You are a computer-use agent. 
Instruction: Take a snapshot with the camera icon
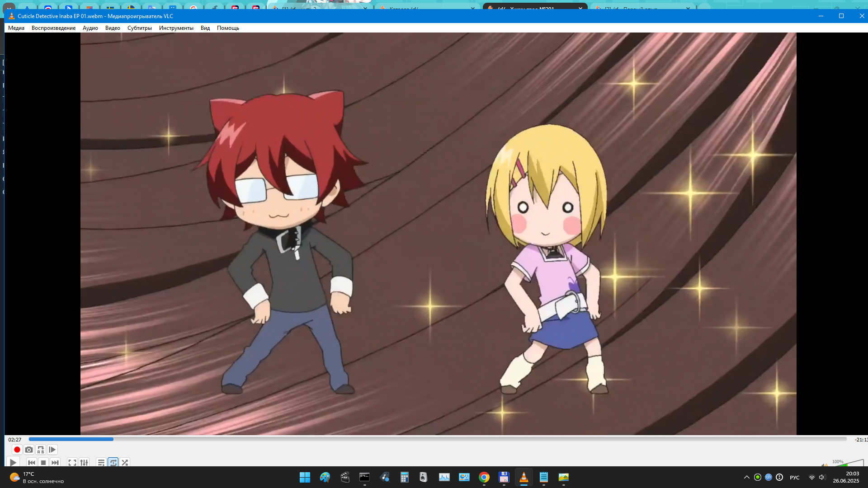point(29,450)
